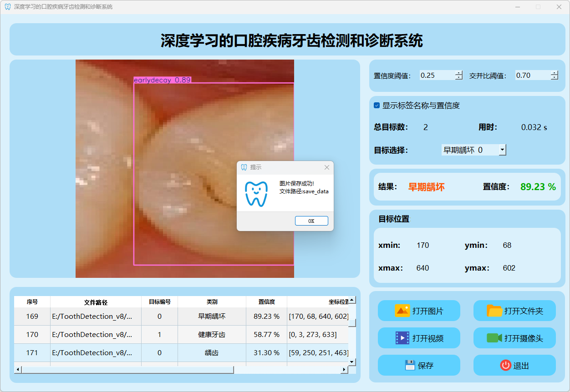Click the yellow folder icon for Open Folder
This screenshot has width=570, height=392.
tap(494, 311)
